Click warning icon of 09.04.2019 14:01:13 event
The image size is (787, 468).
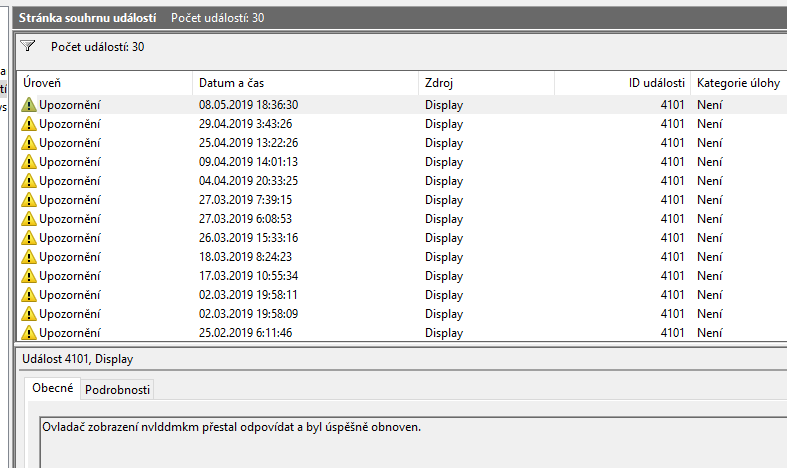point(29,162)
